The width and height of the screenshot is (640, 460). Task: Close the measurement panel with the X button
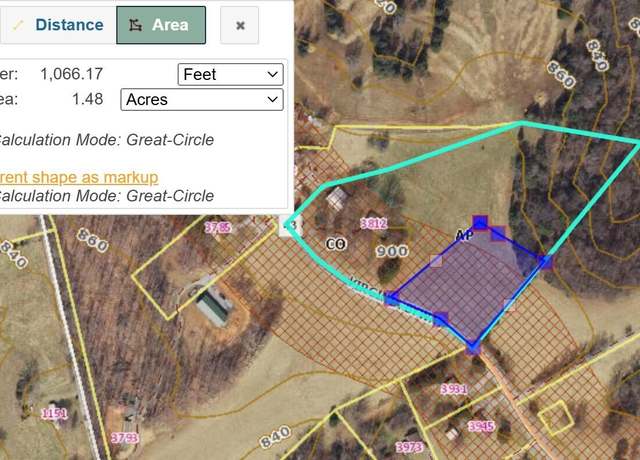240,25
